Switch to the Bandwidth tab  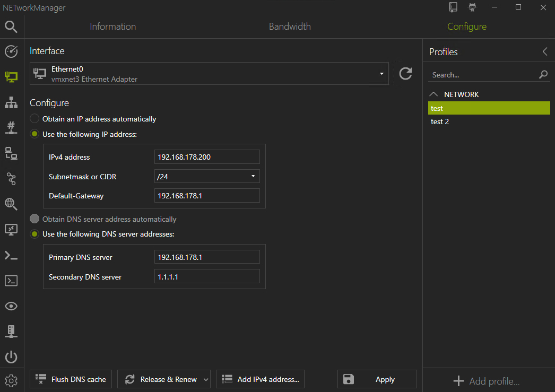(290, 26)
